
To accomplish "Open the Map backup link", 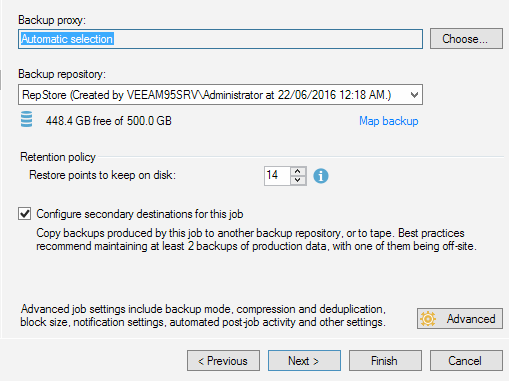I will pyautogui.click(x=388, y=121).
